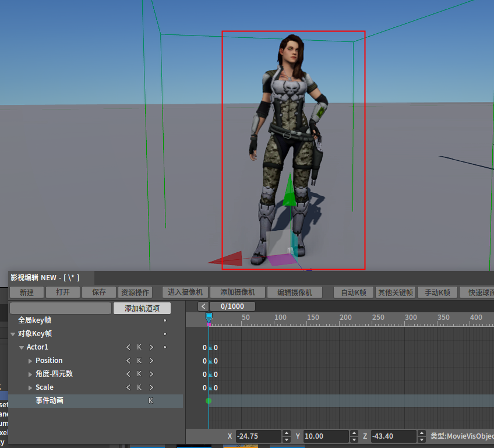The width and height of the screenshot is (494, 448).
Task: Click the blue playhead marker on timeline
Action: click(209, 317)
